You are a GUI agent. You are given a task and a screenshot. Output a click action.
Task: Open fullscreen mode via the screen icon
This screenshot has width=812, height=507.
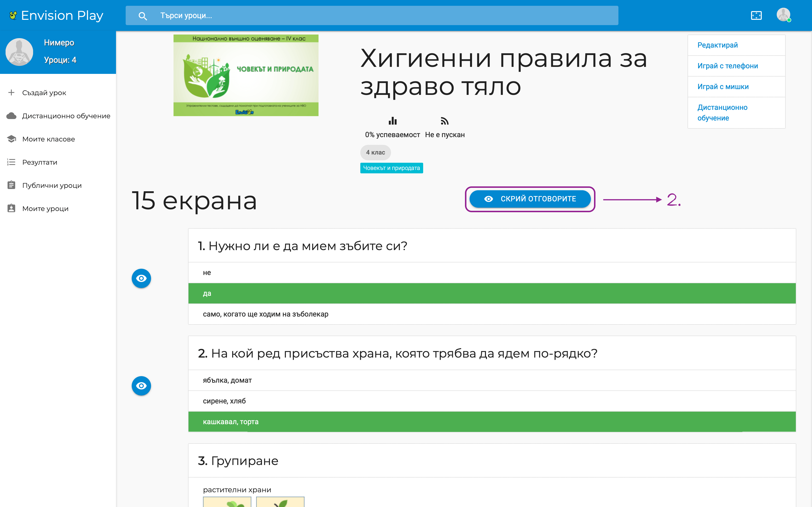756,15
